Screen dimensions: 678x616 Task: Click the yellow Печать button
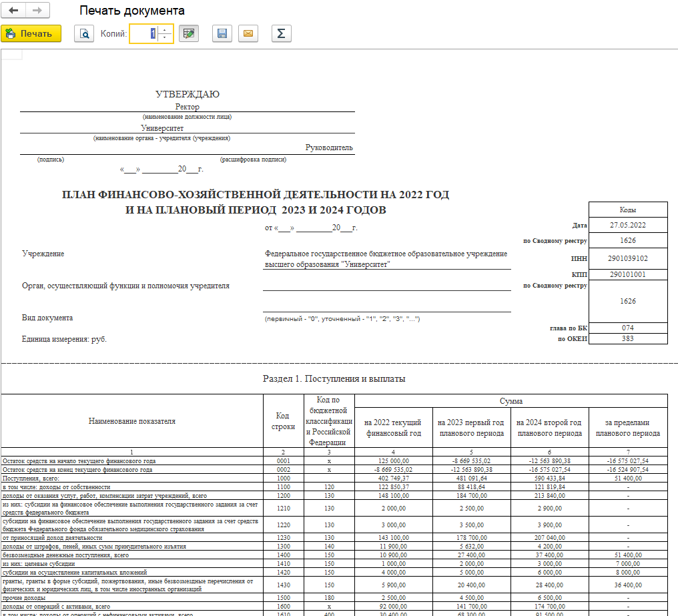pyautogui.click(x=31, y=34)
